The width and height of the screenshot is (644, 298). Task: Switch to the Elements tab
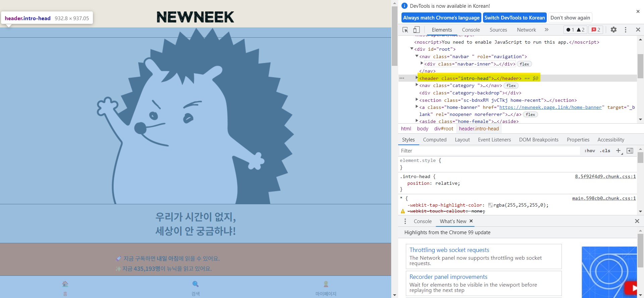(x=442, y=30)
